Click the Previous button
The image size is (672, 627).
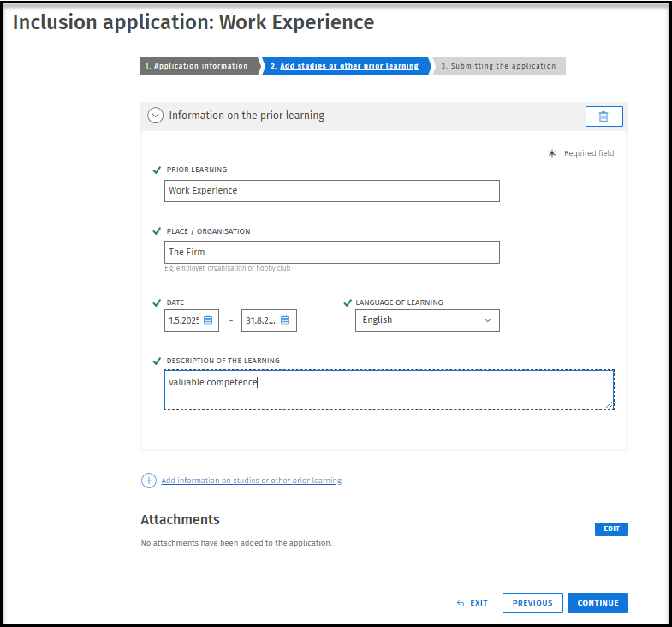point(532,603)
